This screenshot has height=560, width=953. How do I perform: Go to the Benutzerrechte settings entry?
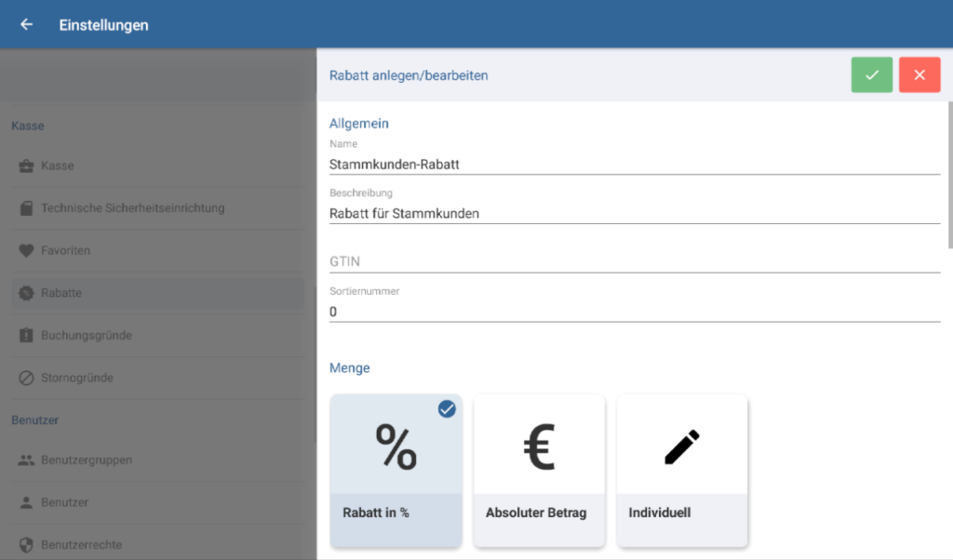[81, 544]
